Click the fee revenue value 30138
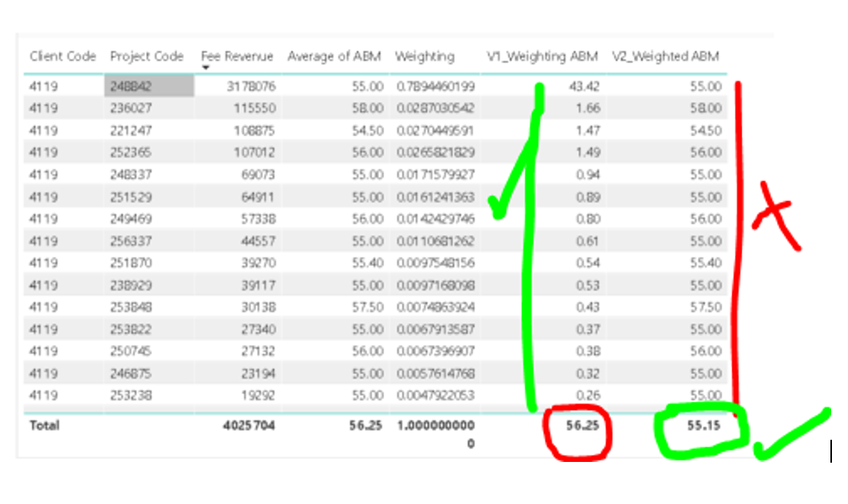848x504 pixels. [258, 307]
